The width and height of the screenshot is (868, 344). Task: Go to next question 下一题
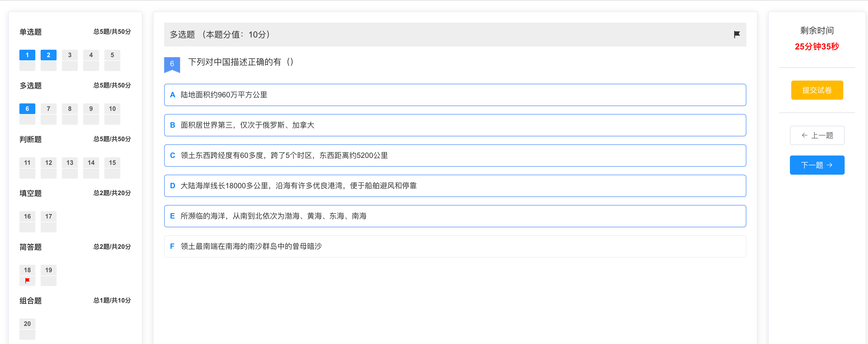click(x=817, y=165)
